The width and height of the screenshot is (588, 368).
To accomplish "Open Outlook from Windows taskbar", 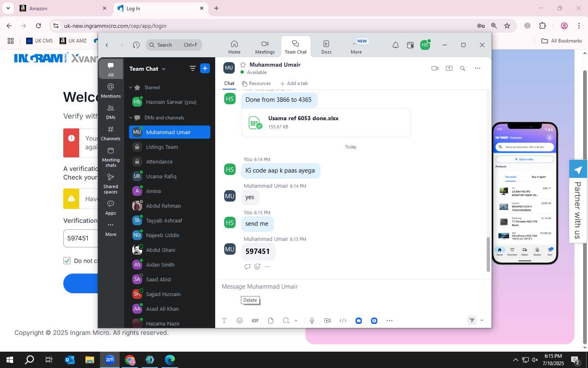I will click(x=70, y=360).
